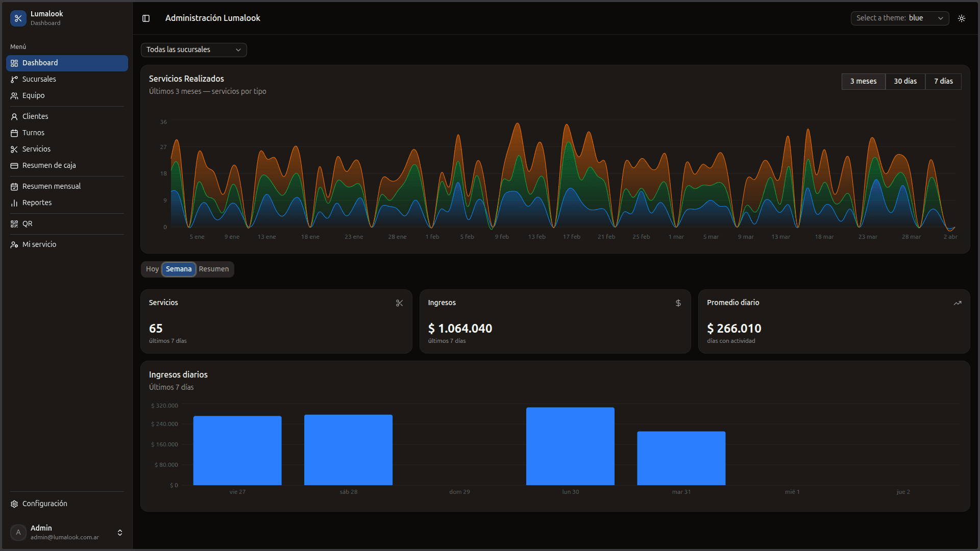Image resolution: width=980 pixels, height=551 pixels.
Task: Click the Sucursales branch icon
Action: pyautogui.click(x=14, y=80)
